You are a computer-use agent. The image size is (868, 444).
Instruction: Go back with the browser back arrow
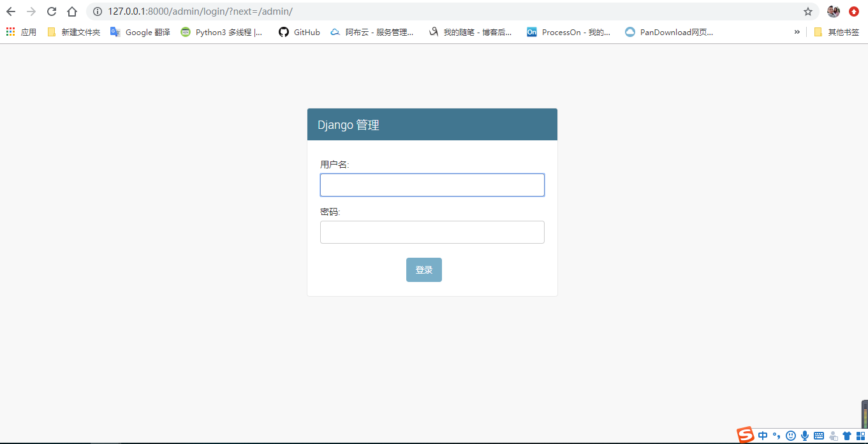tap(11, 11)
